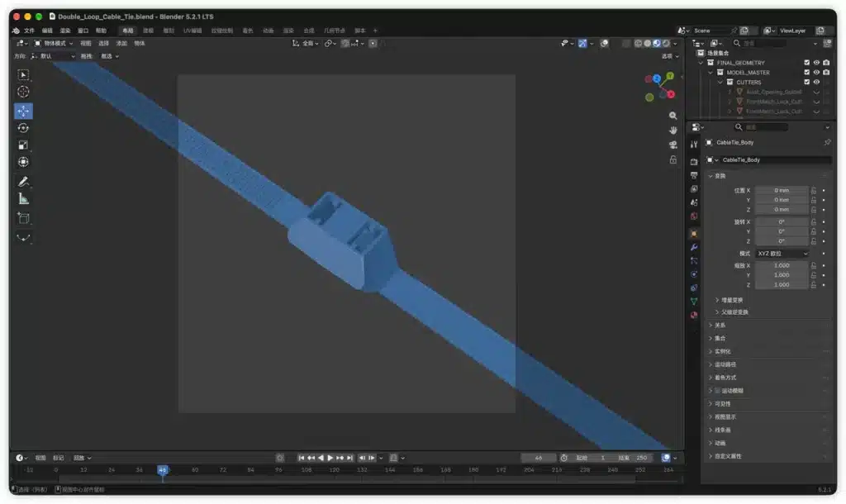Collapse the Transform panel header
The image size is (846, 504).
pyautogui.click(x=718, y=176)
